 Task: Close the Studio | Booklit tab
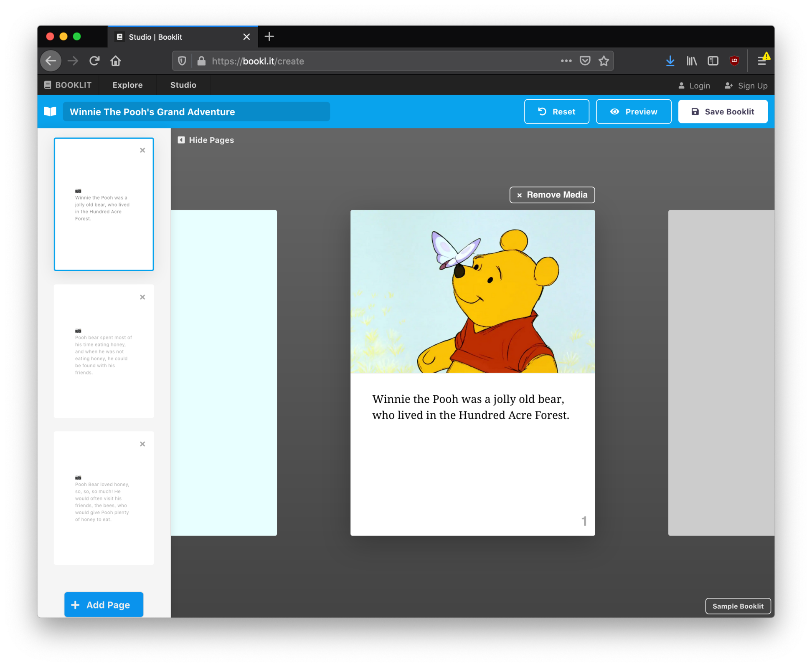coord(246,37)
